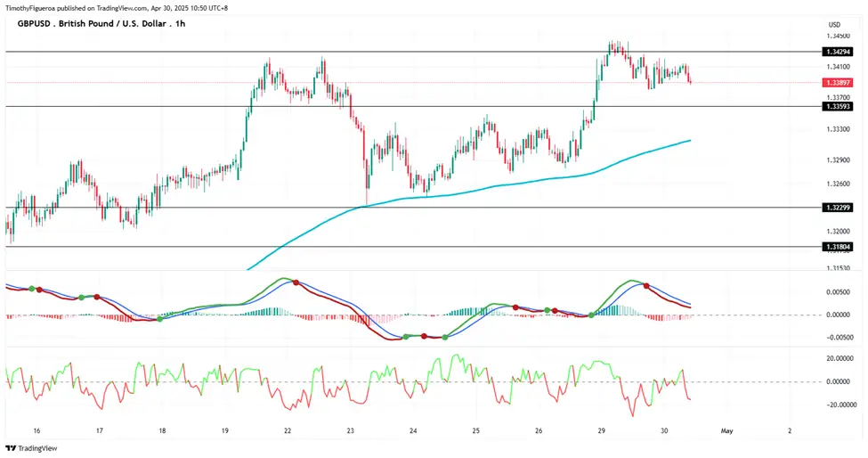Click the cyan moving average line end

[689, 141]
